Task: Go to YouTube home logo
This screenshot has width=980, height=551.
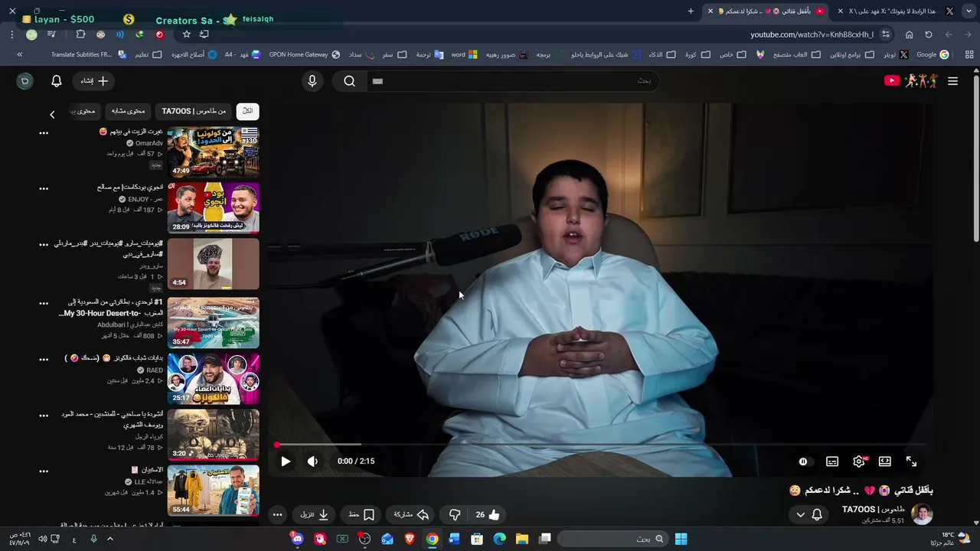Action: tap(911, 81)
